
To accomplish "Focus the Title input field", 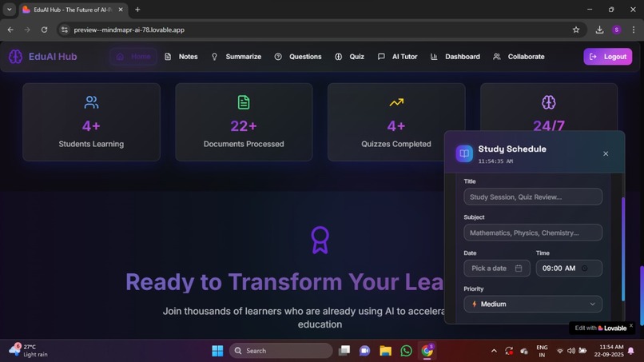I will pyautogui.click(x=533, y=197).
